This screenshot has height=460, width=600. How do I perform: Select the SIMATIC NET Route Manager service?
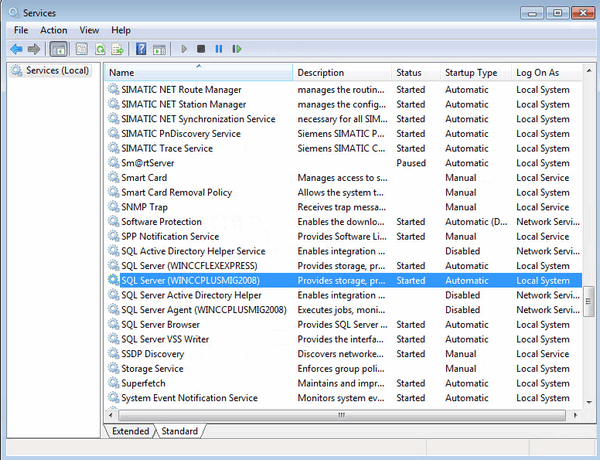pos(343,90)
